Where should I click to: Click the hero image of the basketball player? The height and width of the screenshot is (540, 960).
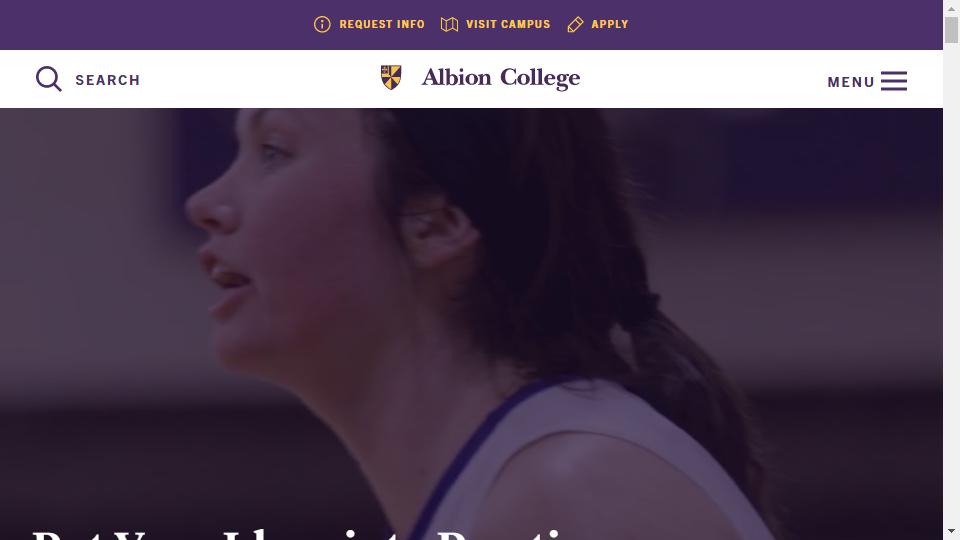(x=471, y=306)
